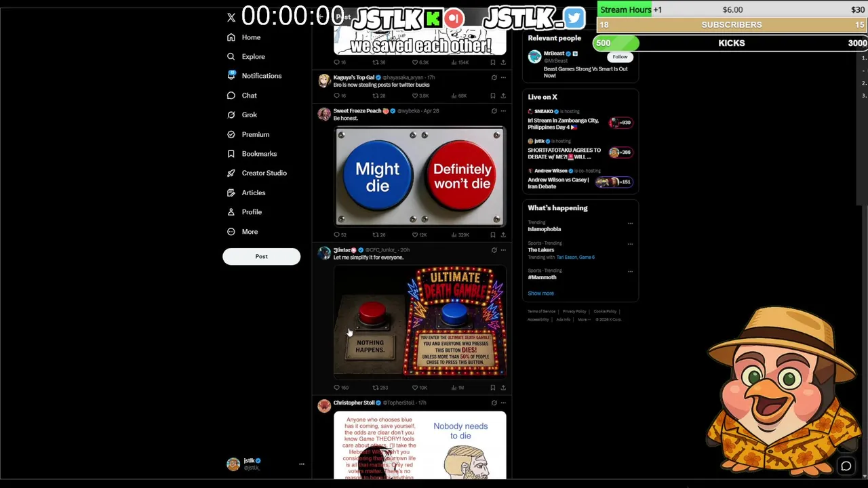The image size is (868, 488).
Task: Open options dots for The Lakers trend
Action: click(630, 244)
